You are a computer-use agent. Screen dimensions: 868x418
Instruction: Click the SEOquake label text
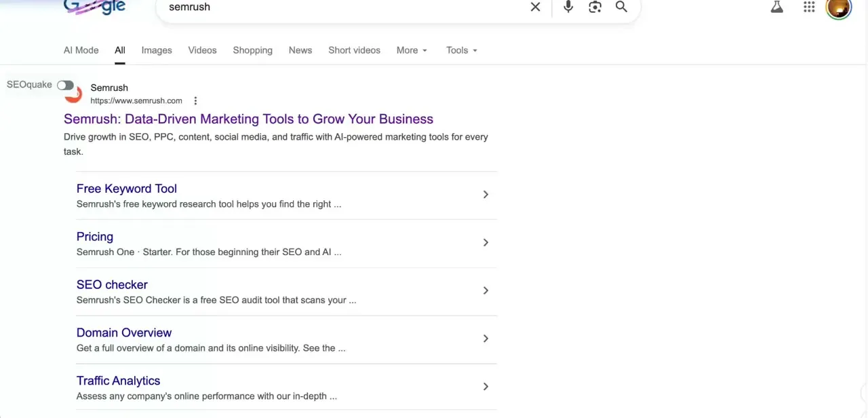pyautogui.click(x=29, y=85)
